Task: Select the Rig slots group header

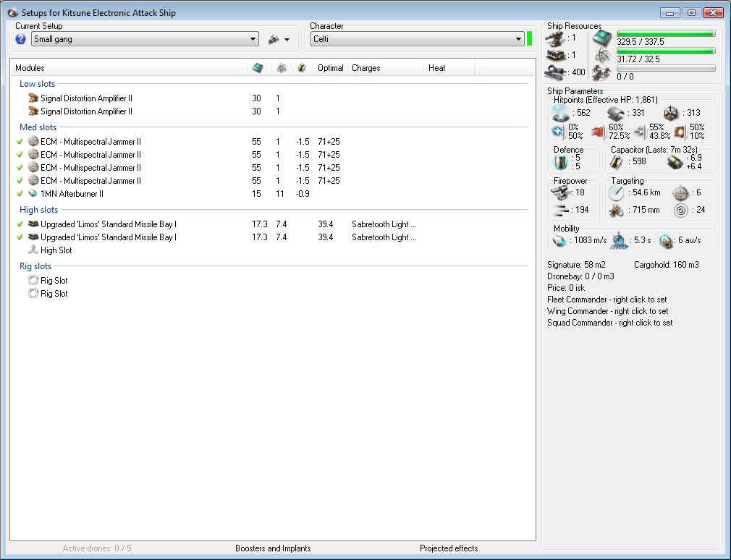Action: click(35, 266)
